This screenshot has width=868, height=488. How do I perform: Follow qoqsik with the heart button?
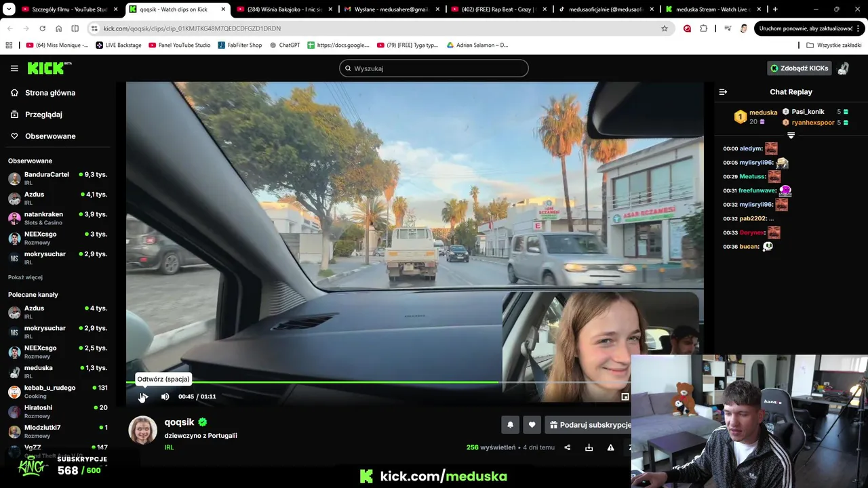pyautogui.click(x=532, y=425)
